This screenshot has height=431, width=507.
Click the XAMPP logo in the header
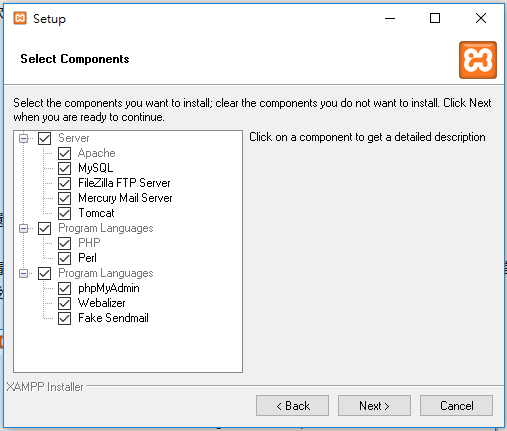click(x=478, y=60)
